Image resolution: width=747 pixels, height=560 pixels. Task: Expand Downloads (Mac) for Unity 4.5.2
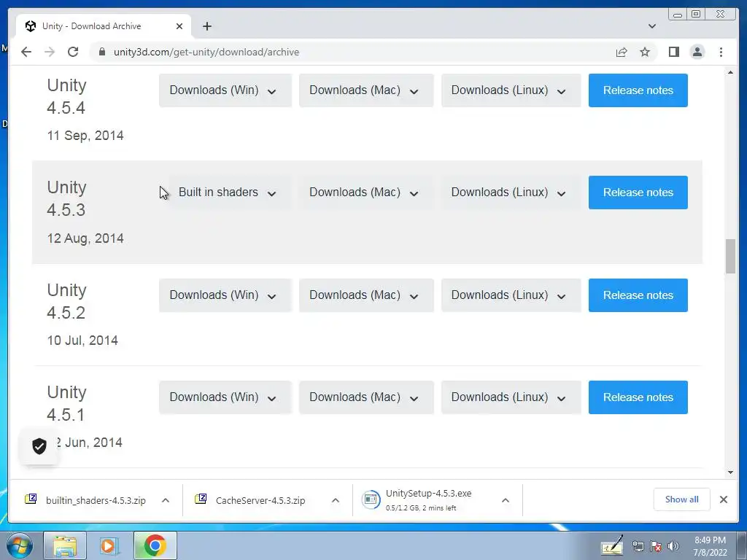[x=366, y=295]
